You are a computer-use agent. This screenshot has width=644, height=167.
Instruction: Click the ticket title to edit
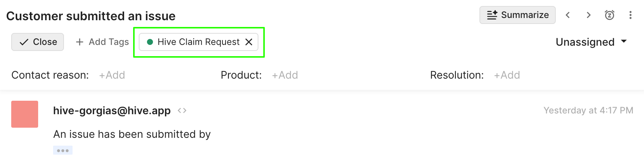(x=91, y=16)
